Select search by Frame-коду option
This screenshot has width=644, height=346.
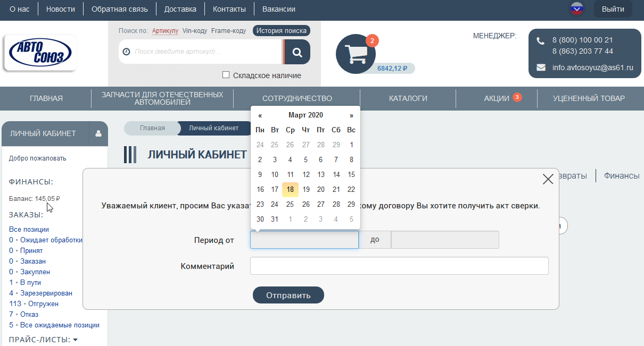(x=228, y=31)
